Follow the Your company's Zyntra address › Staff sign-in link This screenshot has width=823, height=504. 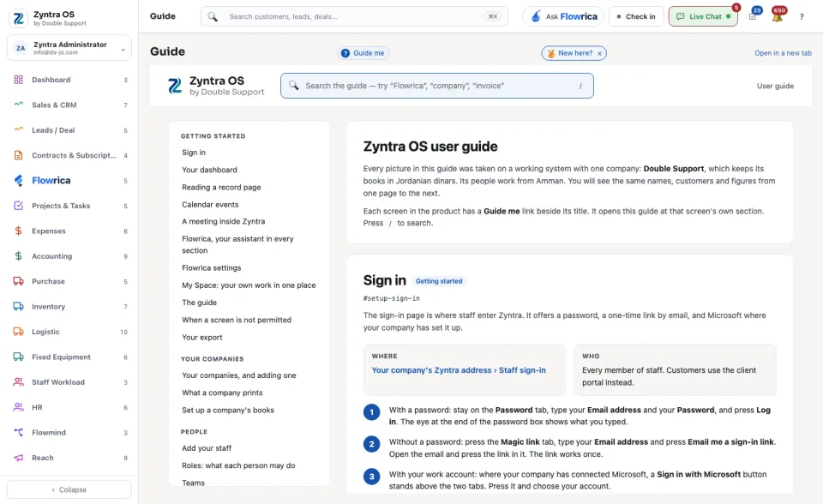[459, 370]
